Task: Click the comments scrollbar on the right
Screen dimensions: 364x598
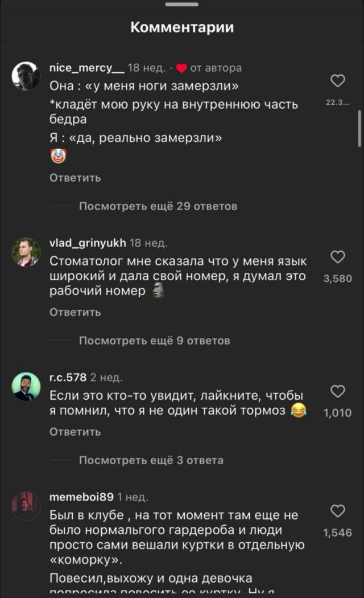Action: tap(359, 129)
